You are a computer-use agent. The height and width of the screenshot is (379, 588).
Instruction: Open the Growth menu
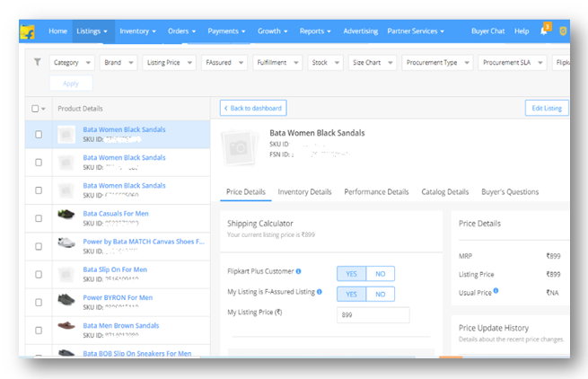[x=272, y=31]
